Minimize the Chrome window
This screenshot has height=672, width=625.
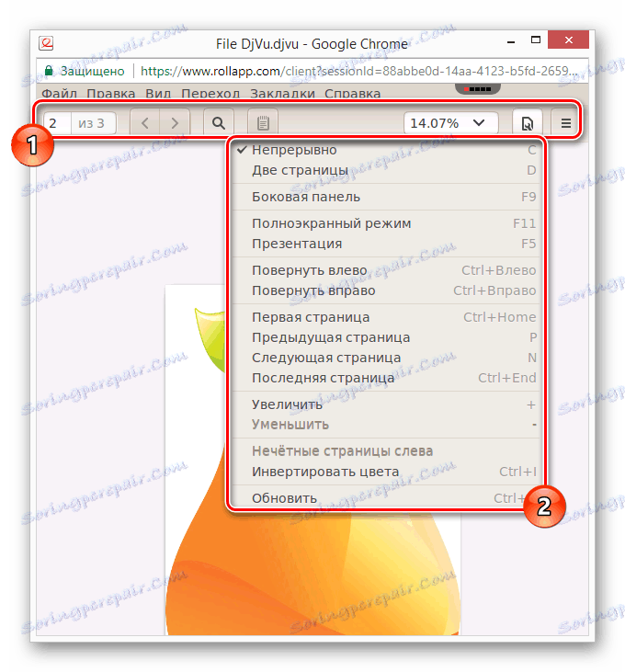click(511, 41)
